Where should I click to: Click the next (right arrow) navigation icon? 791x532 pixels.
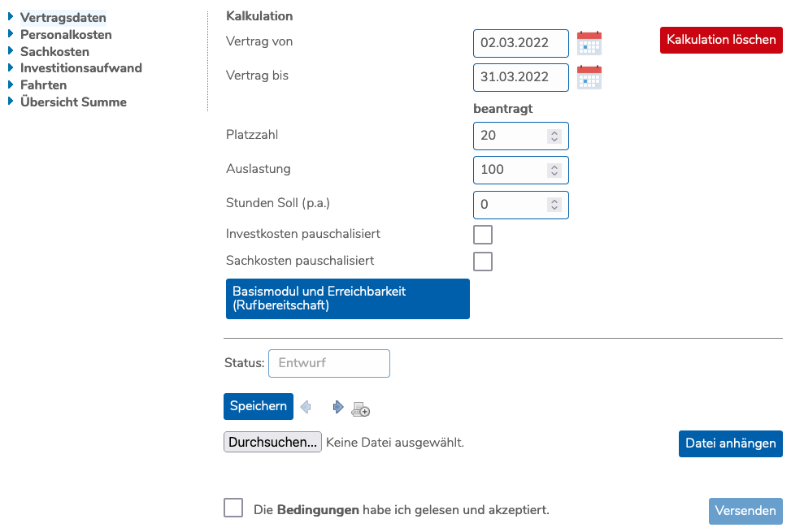point(337,407)
